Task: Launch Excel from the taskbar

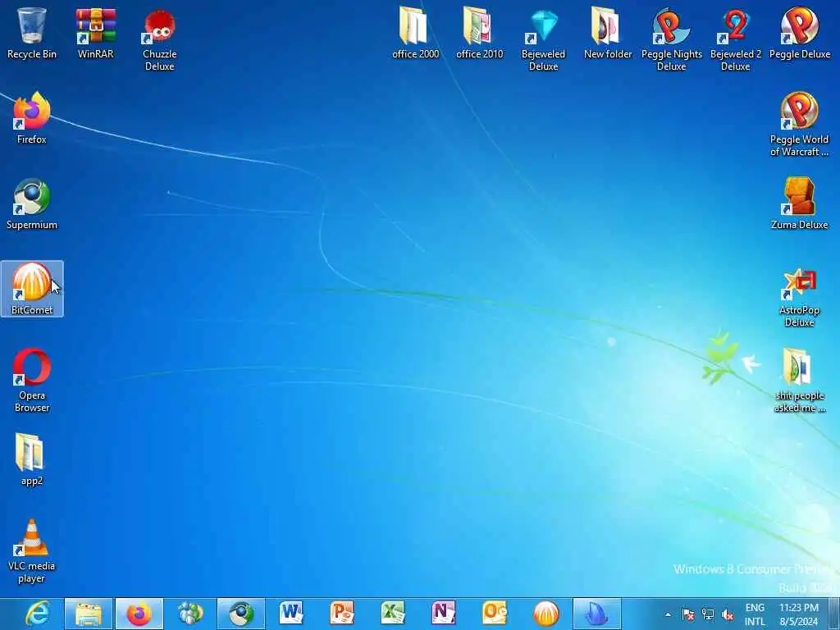Action: click(x=393, y=614)
